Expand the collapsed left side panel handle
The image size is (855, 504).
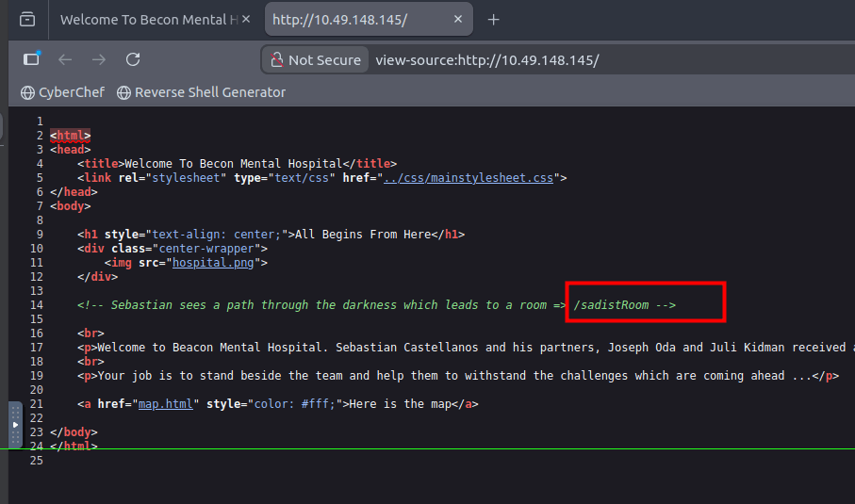(x=15, y=425)
